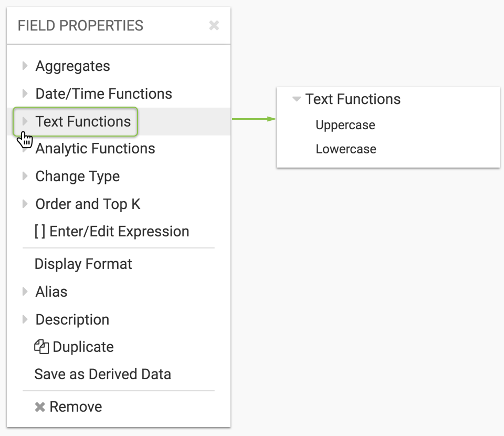Click the Text Functions menu entry
504x436 pixels.
click(x=83, y=121)
